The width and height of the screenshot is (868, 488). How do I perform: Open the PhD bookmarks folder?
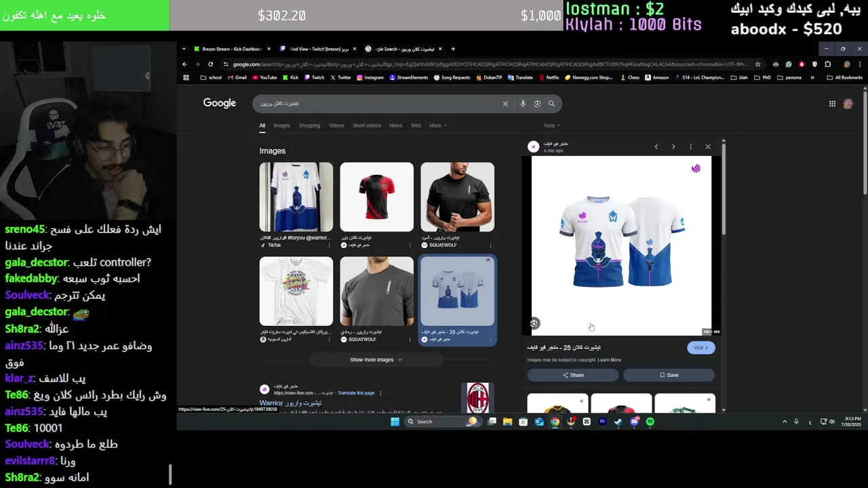point(762,77)
